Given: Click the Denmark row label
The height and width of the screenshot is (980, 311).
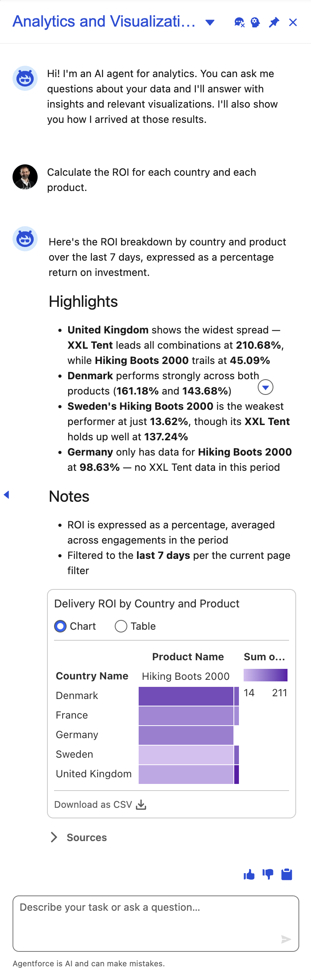Looking at the screenshot, I should click(x=77, y=695).
